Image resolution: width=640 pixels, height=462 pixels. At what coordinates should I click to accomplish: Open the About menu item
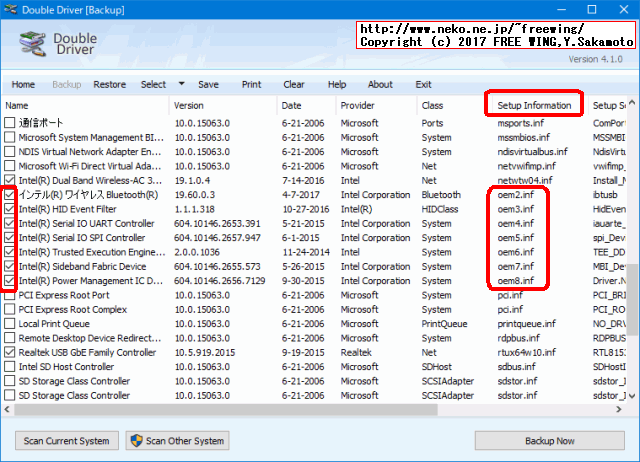[380, 84]
